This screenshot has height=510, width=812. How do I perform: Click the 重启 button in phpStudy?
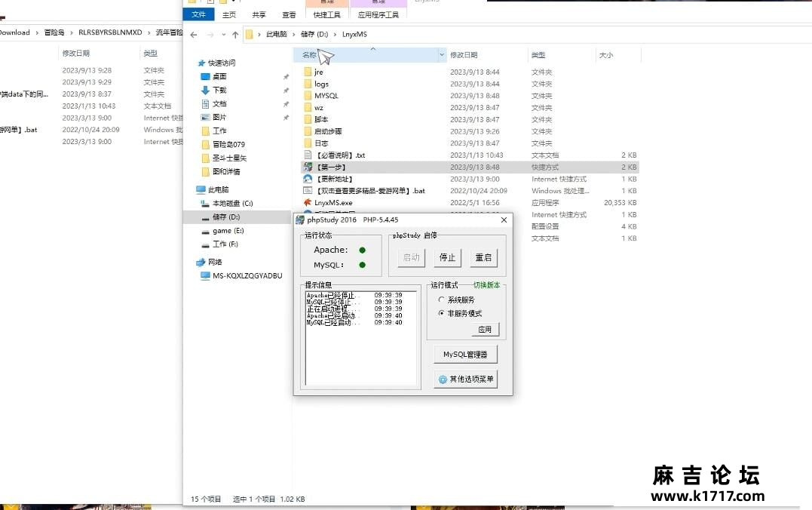point(483,257)
